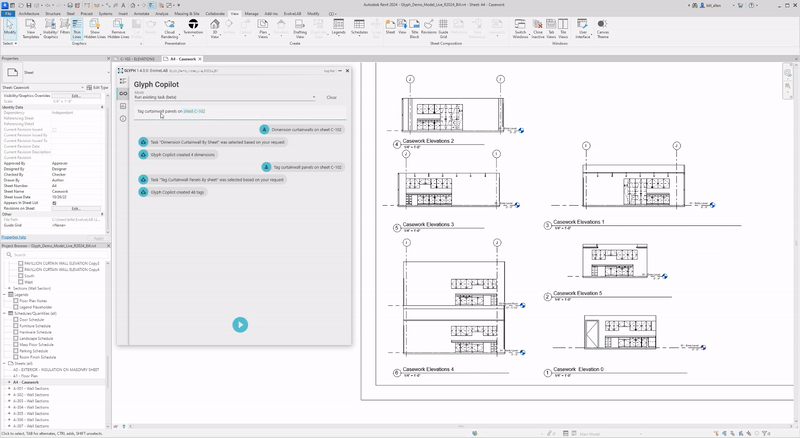Expand A-301 - Wall Sections sheet node
Screen dimensions: 800x438
[9, 388]
